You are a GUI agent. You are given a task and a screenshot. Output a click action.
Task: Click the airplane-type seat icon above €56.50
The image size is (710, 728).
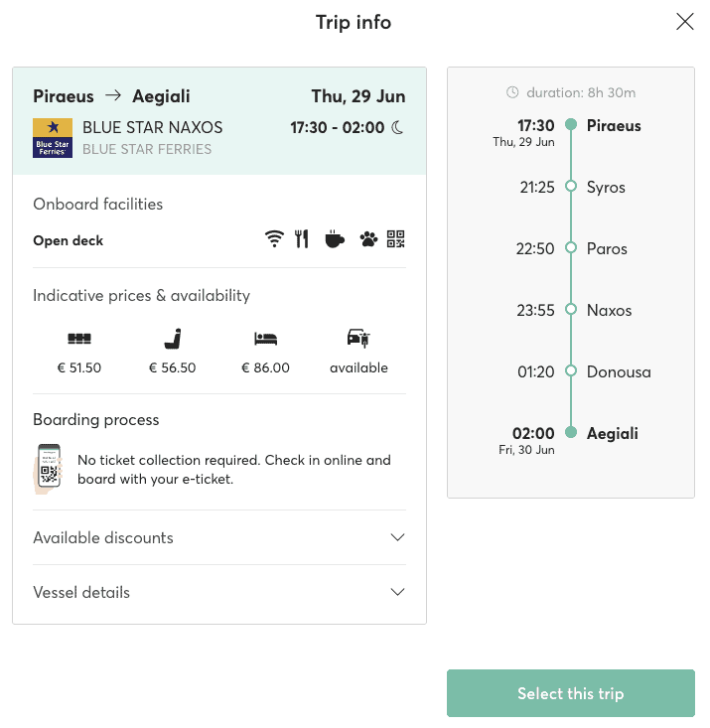point(173,339)
